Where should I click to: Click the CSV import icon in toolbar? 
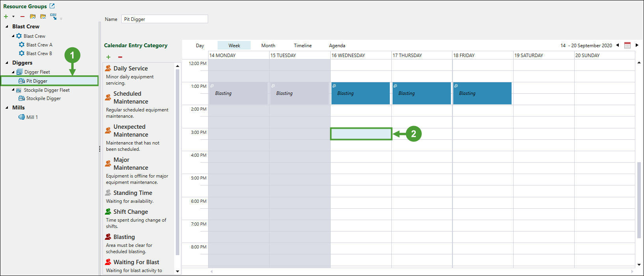pos(53,16)
